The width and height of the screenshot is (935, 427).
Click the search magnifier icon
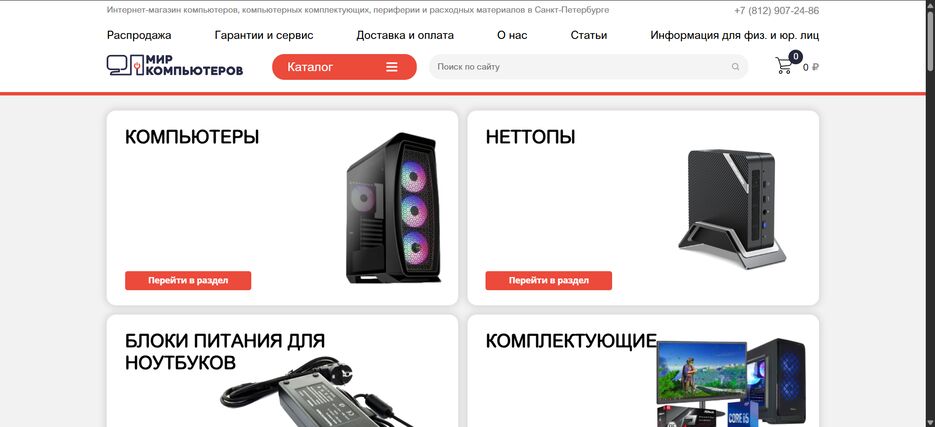pos(735,67)
